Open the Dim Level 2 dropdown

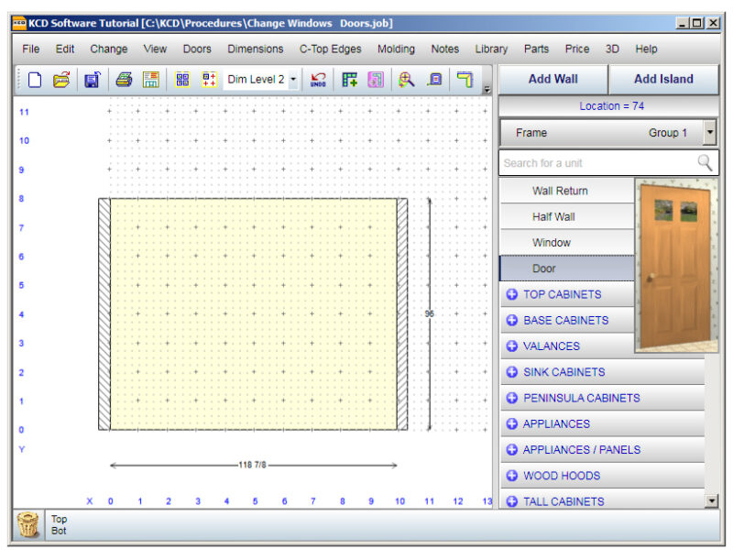click(293, 80)
